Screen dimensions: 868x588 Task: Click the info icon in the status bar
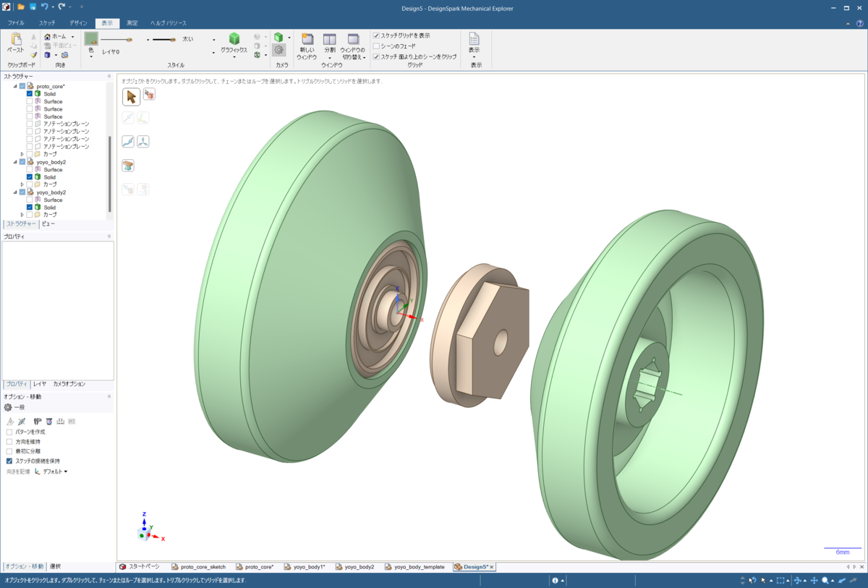555,580
